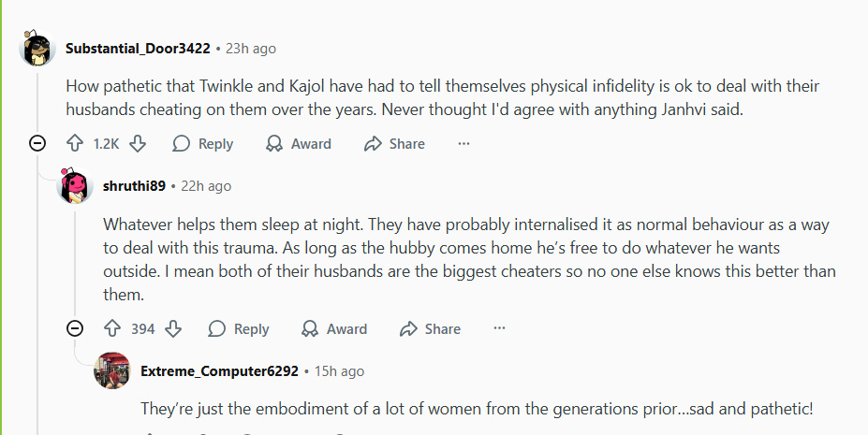Upvote Substantial_Door3422's comment

(x=75, y=144)
